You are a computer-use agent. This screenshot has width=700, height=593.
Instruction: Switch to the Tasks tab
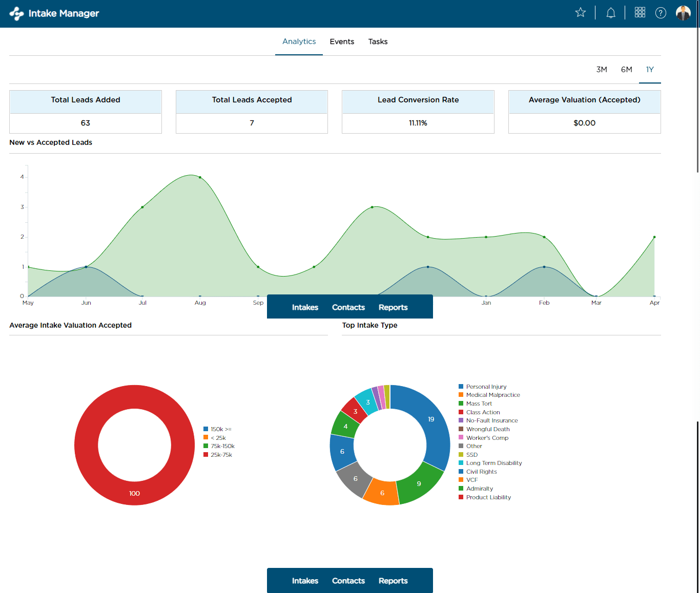378,41
